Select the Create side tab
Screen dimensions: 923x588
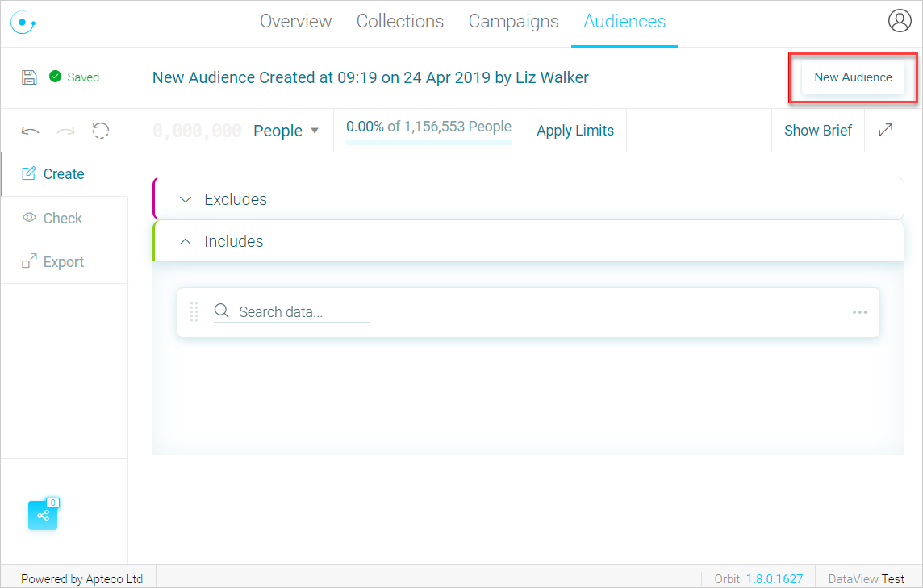[x=65, y=174]
